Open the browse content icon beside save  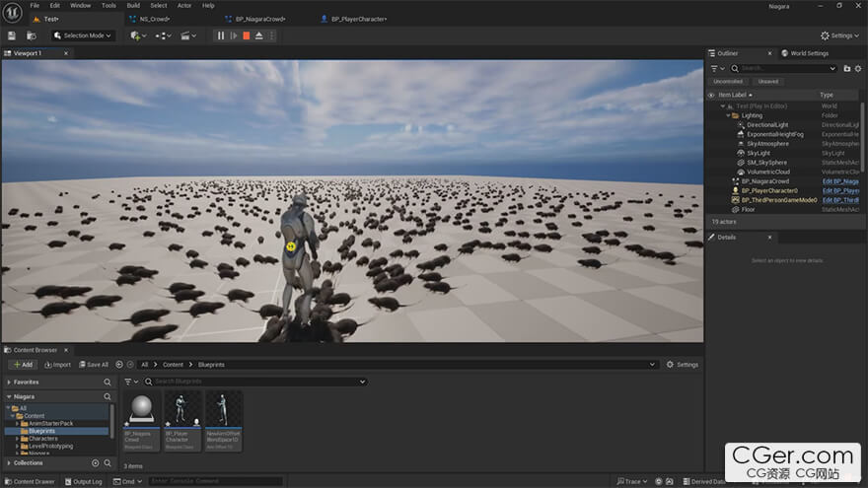(32, 35)
